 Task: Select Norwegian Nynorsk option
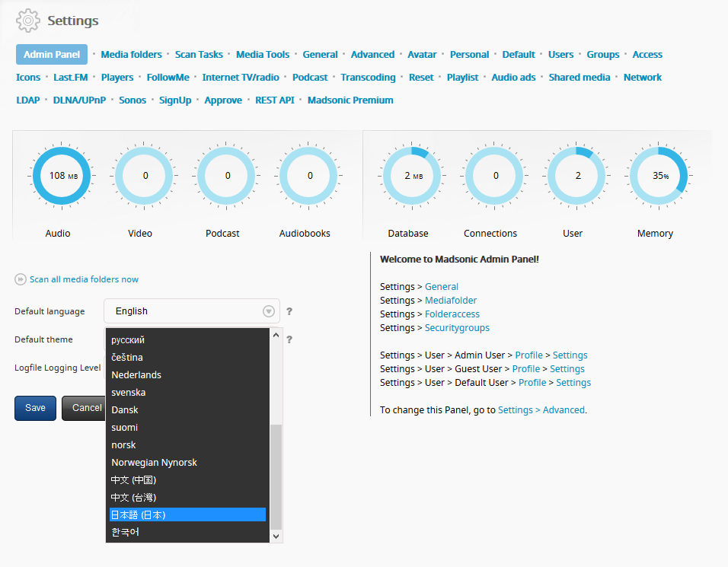[x=187, y=463]
